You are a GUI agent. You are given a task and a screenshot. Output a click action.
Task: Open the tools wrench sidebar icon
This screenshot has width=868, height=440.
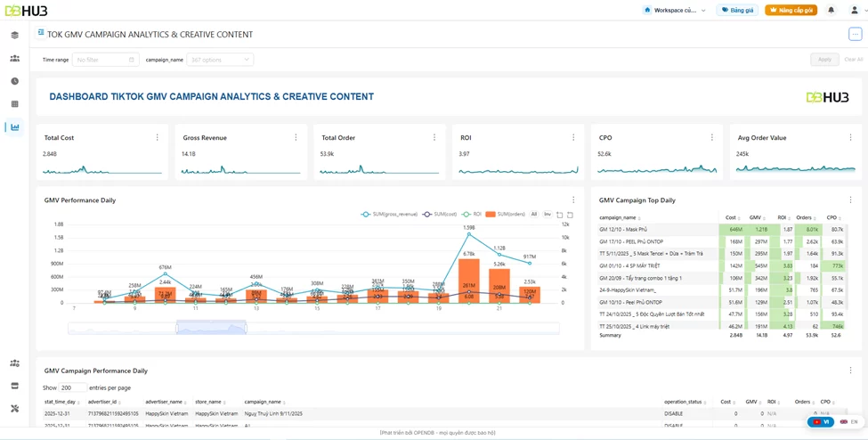(15, 409)
